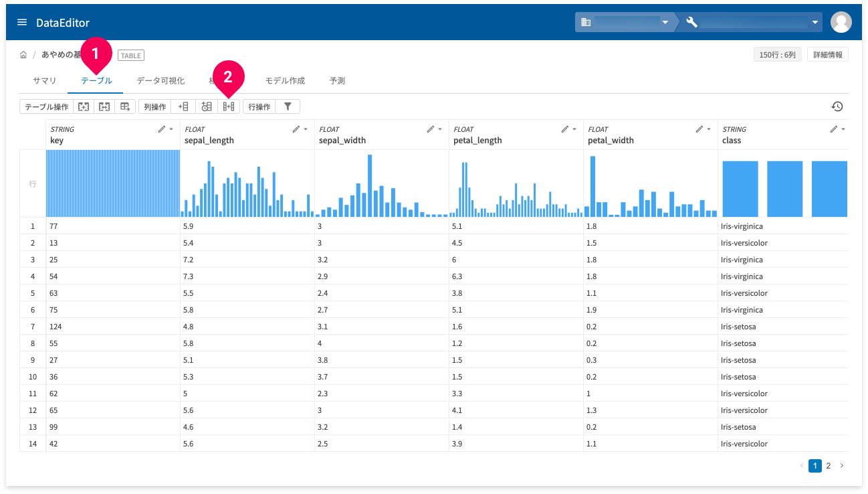Select petal_length cell 6.3 in row 4

point(516,276)
